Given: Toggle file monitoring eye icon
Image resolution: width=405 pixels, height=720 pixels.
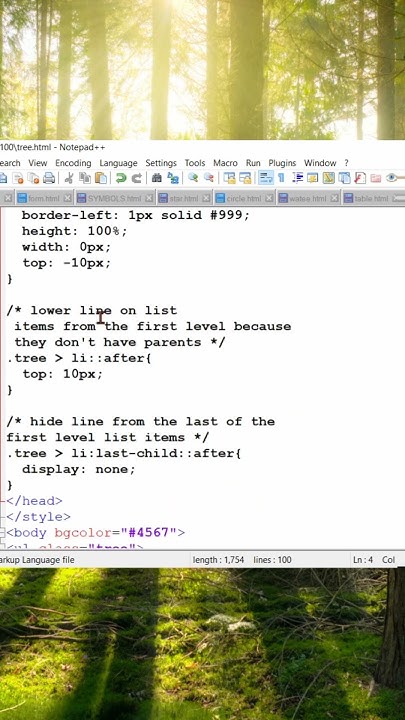Looking at the screenshot, I should 393,178.
